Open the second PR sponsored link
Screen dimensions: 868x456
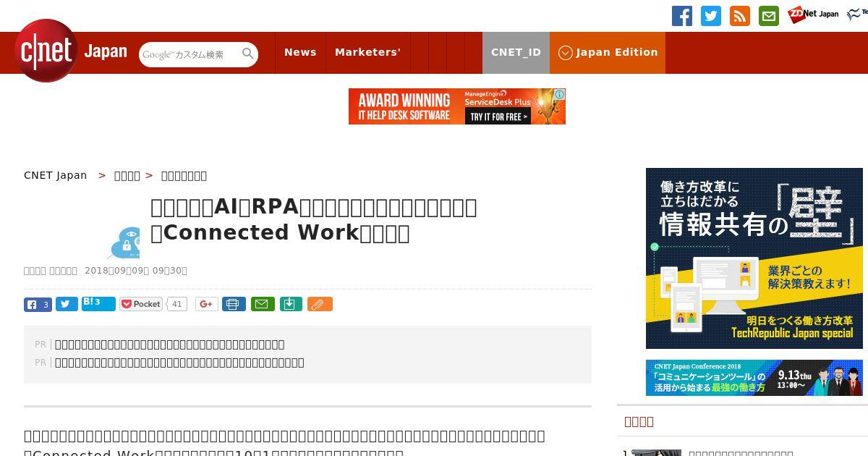tap(179, 362)
